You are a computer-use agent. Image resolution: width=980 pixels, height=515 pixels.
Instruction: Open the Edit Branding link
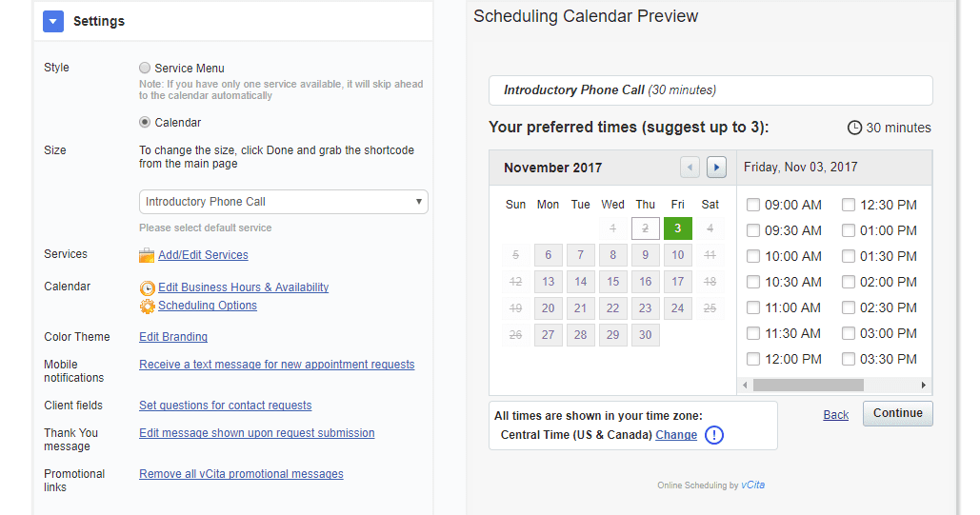click(x=173, y=337)
